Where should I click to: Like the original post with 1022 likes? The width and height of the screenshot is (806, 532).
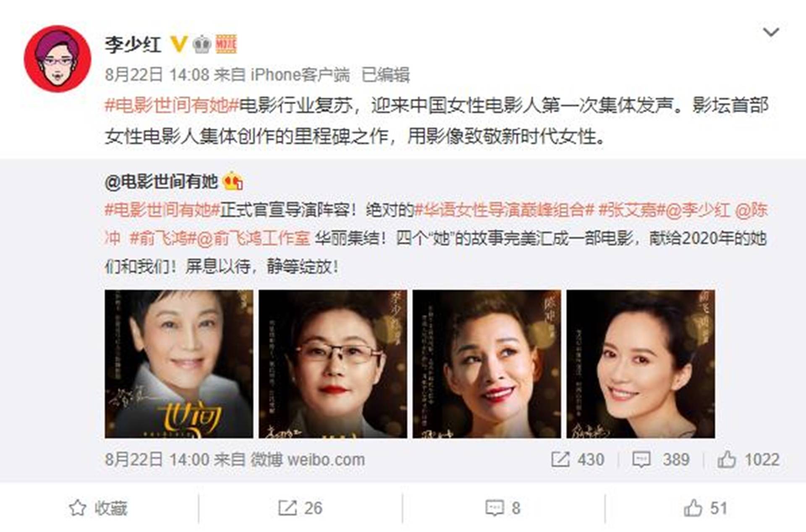coord(748,459)
